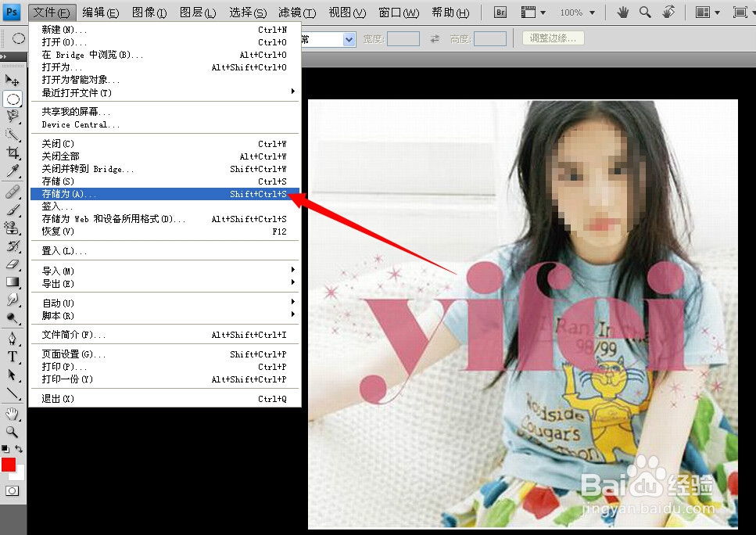Choose 存储为 from the File menu
The height and width of the screenshot is (535, 756).
165,194
